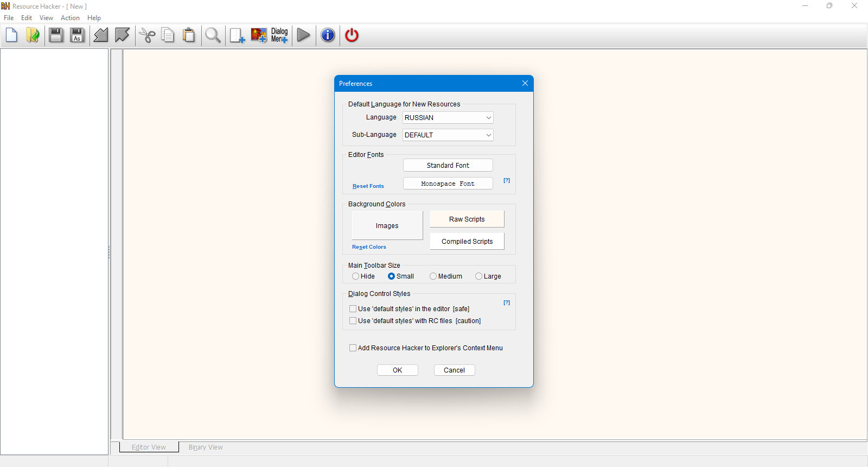Minimize the Resource Hacker window

[805, 6]
